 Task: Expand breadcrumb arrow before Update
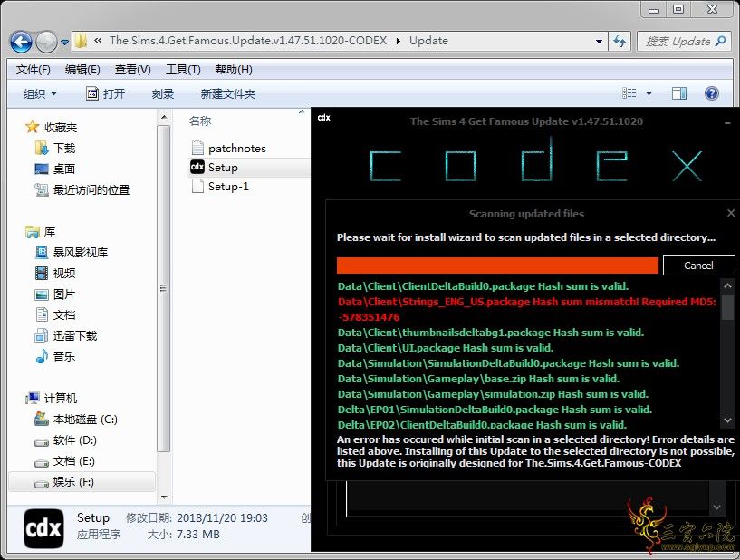click(398, 41)
